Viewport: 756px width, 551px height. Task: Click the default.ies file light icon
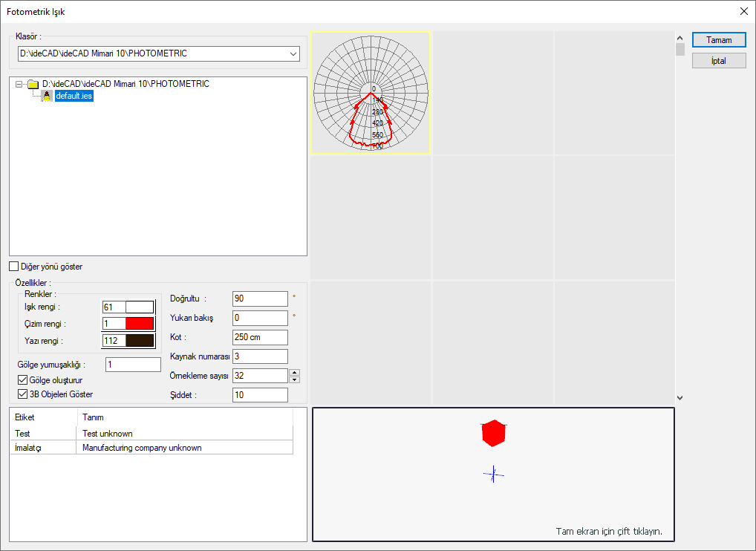tap(46, 96)
